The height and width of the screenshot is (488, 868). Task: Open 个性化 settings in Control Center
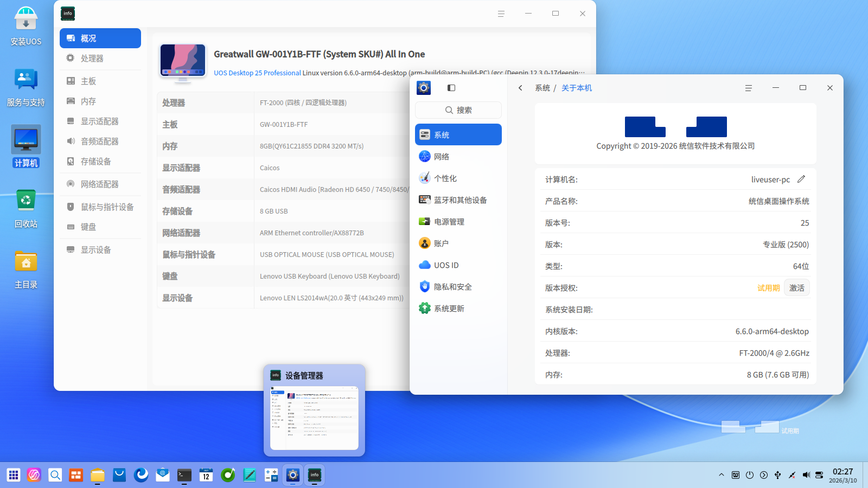pos(458,178)
